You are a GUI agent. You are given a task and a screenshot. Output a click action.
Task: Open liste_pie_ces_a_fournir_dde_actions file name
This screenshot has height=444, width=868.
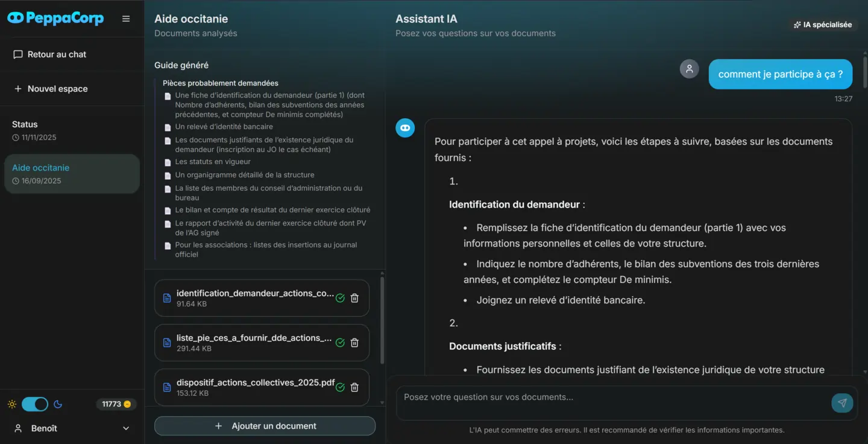pos(254,338)
